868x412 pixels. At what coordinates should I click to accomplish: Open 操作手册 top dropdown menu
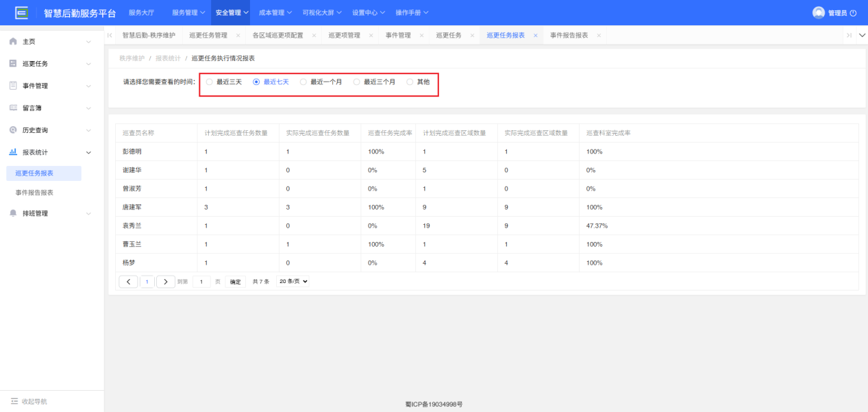point(412,12)
